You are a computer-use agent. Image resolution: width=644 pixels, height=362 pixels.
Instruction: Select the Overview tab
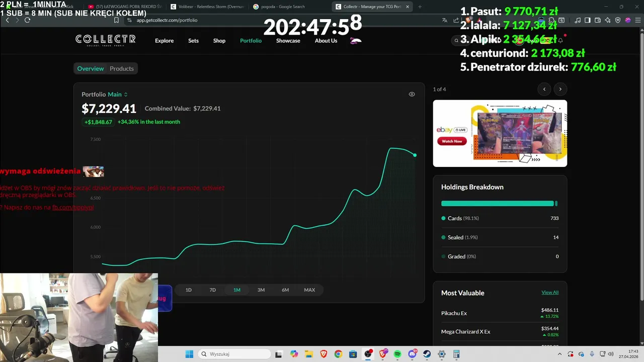click(x=91, y=68)
